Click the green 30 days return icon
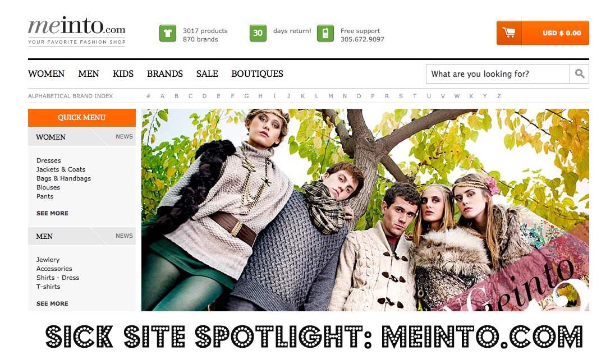 click(258, 33)
